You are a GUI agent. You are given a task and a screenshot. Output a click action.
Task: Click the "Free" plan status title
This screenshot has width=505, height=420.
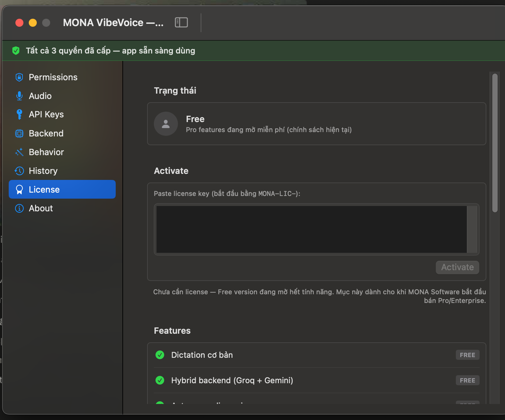pyautogui.click(x=195, y=119)
